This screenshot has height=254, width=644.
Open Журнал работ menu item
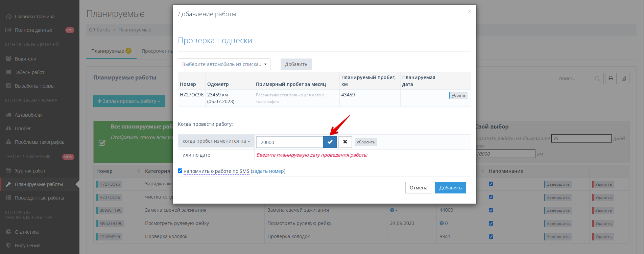(30, 171)
